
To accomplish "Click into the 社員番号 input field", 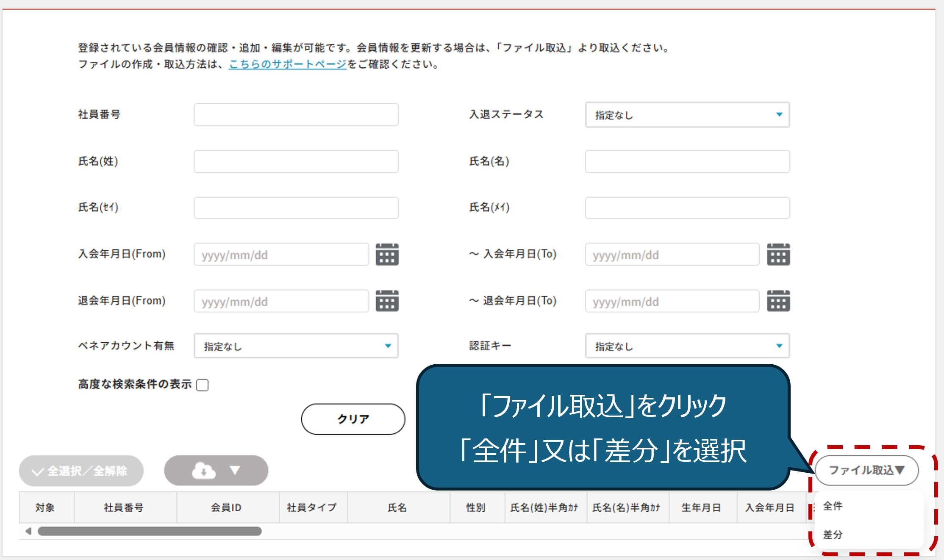I will [x=296, y=115].
